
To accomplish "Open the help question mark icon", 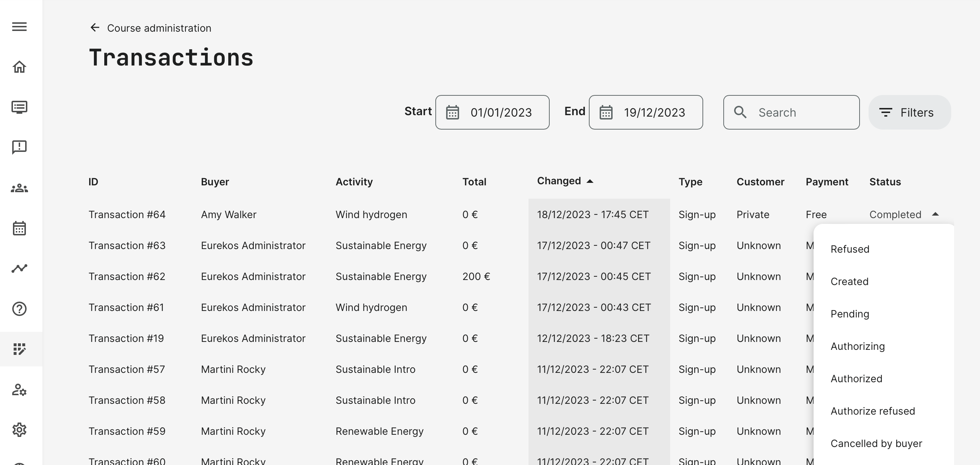I will pyautogui.click(x=19, y=309).
